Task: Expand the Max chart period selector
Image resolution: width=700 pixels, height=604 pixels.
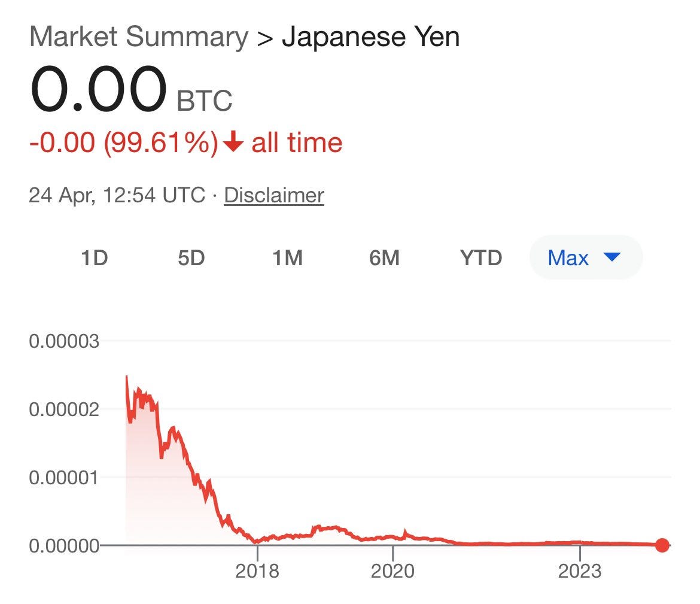Action: pyautogui.click(x=585, y=257)
